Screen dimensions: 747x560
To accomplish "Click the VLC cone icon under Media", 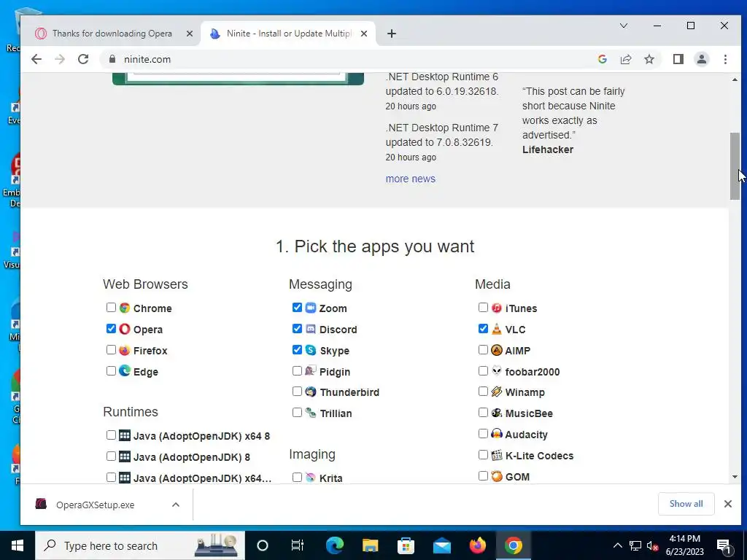I will point(496,329).
